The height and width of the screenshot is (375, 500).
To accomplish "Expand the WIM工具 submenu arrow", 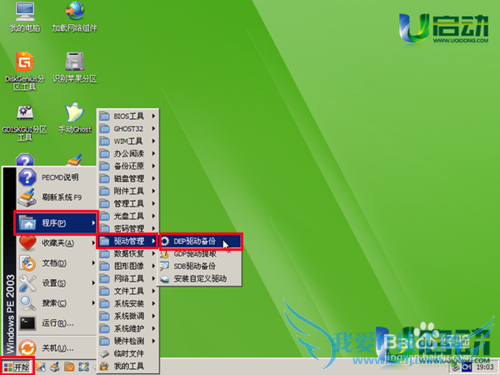I will [x=153, y=141].
